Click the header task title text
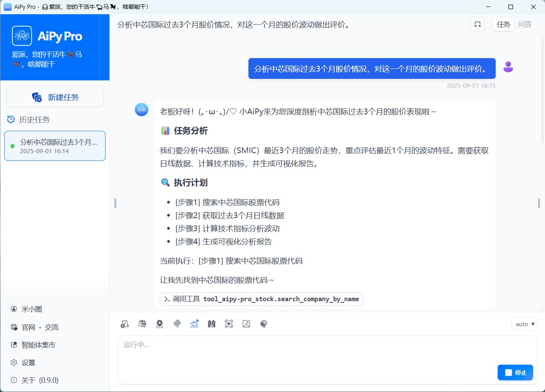This screenshot has width=545, height=392. [234, 25]
